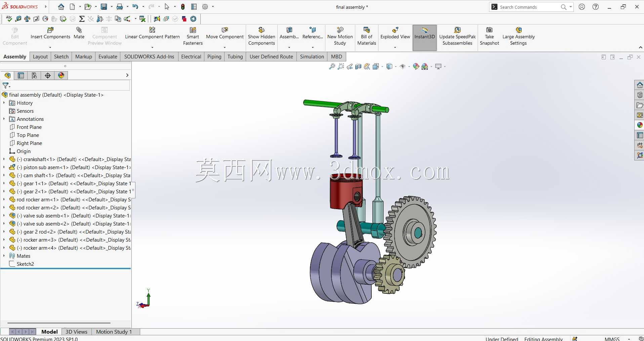Open the PropertyManager tab
Image resolution: width=644 pixels, height=341 pixels.
[x=21, y=76]
